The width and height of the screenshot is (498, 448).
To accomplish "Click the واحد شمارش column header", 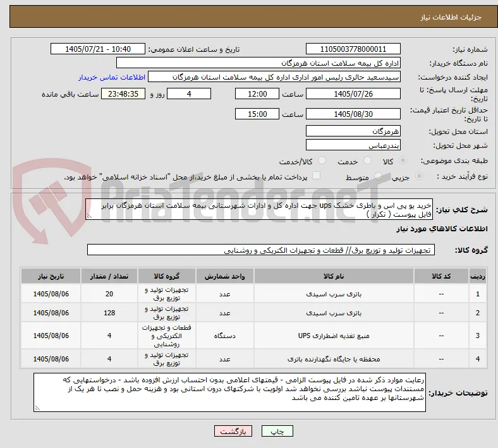I will (x=224, y=276).
